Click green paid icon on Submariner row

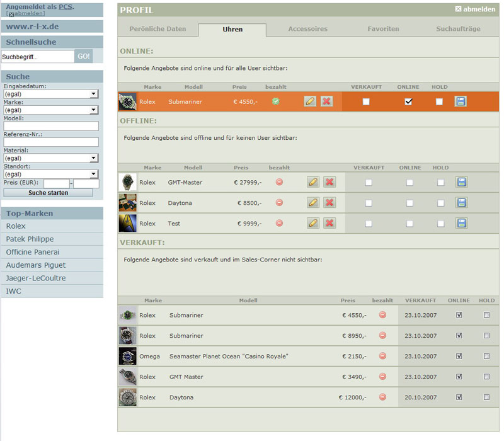[276, 101]
